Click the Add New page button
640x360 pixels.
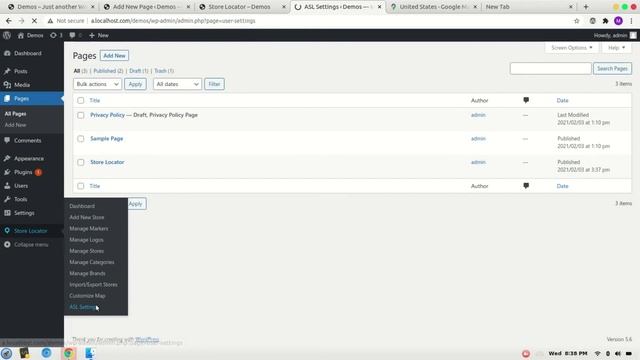pos(114,56)
